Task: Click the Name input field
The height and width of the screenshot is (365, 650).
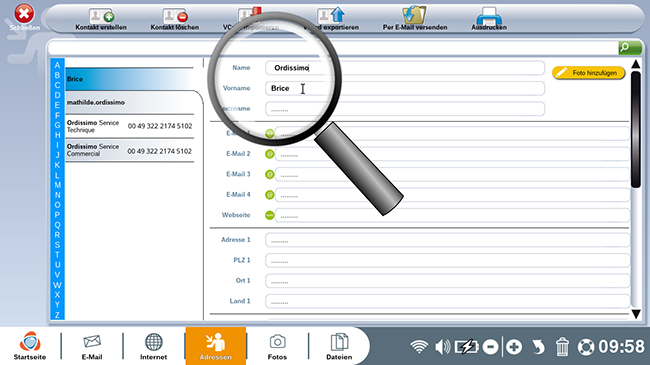Action: 405,68
